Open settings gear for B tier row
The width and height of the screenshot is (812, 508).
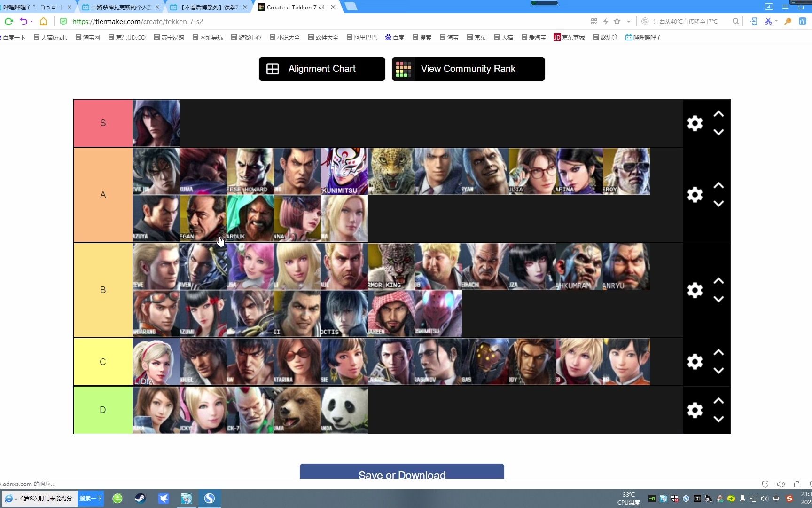(695, 290)
